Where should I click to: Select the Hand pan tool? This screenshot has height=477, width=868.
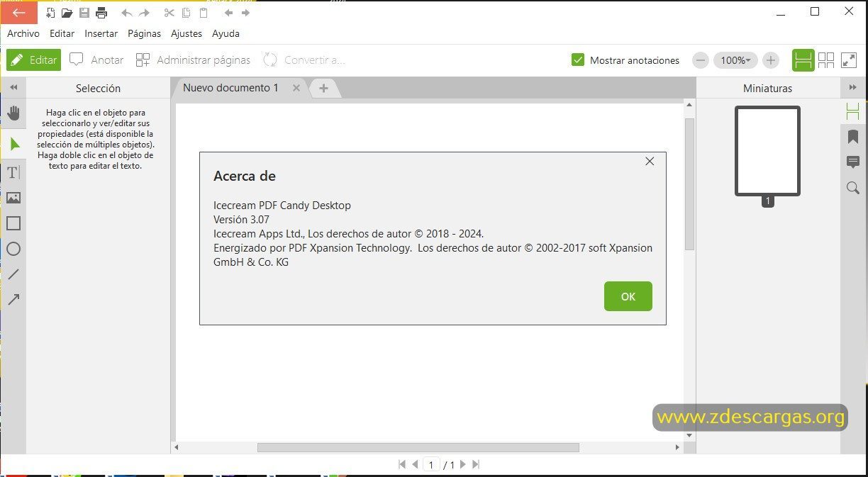(13, 113)
